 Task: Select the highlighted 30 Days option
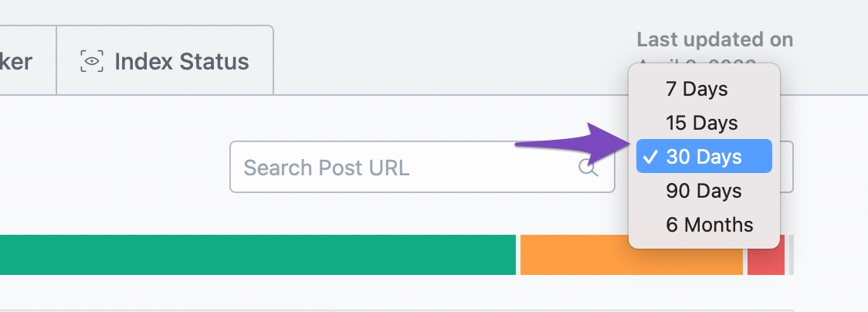(x=704, y=157)
